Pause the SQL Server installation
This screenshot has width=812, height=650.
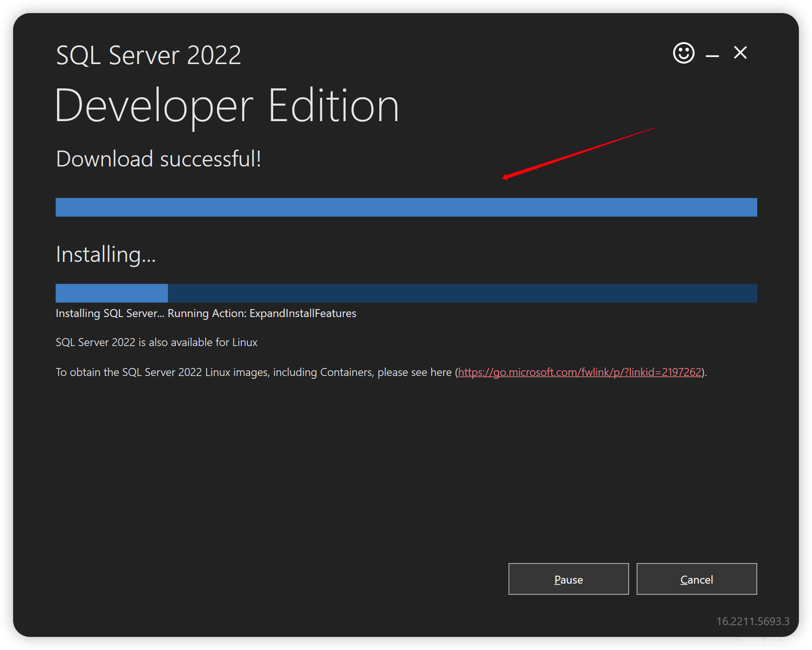[x=568, y=579]
